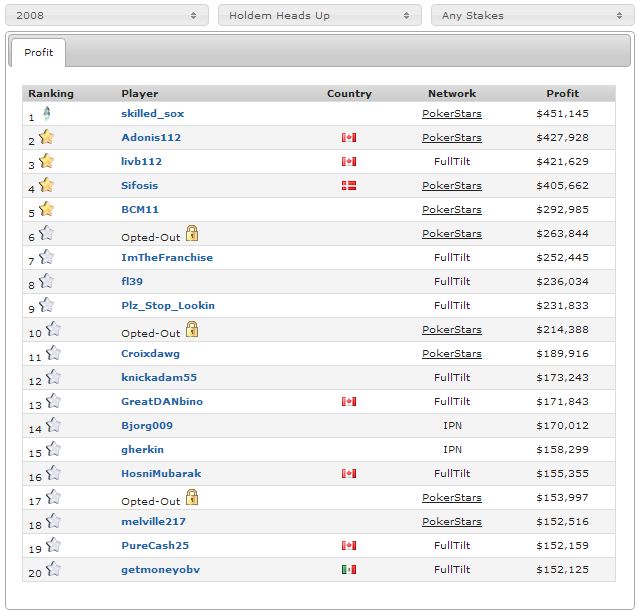Image resolution: width=642 pixels, height=612 pixels.
Task: Click getmoneyobv's Mexico flag
Action: pyautogui.click(x=349, y=569)
